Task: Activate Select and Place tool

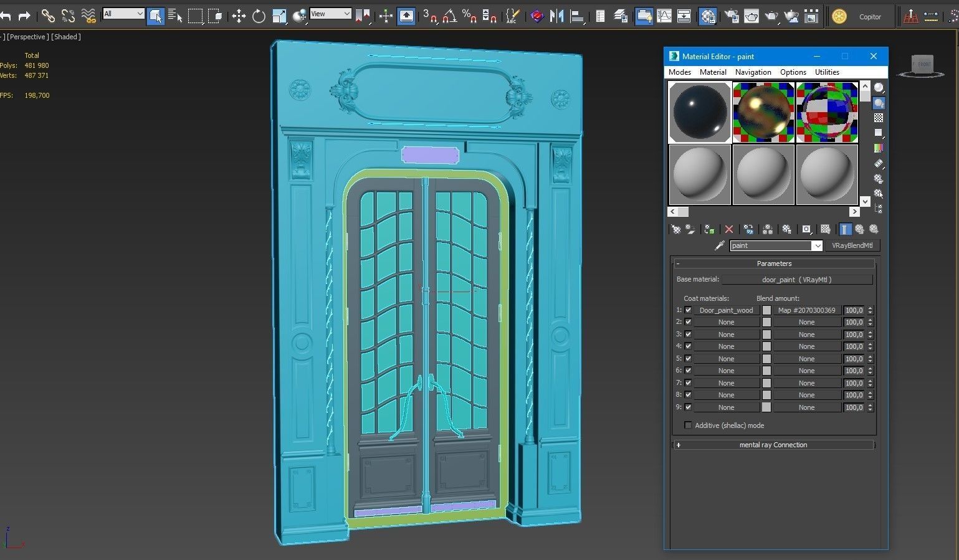Action: coord(300,16)
